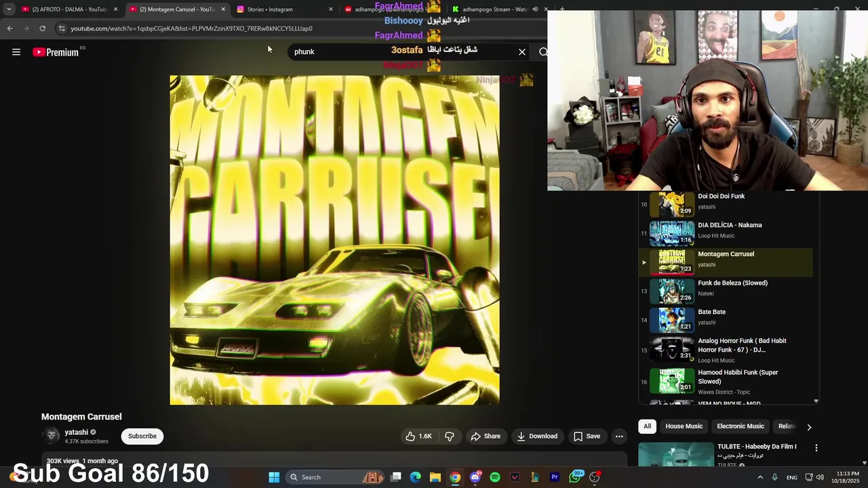Open clock and date 11:13 PM panel

pyautogui.click(x=847, y=477)
